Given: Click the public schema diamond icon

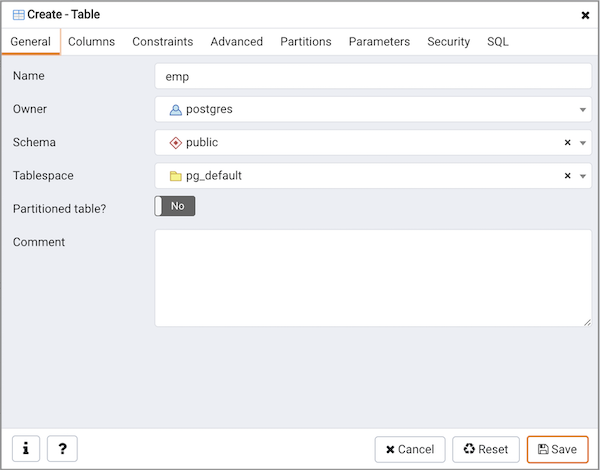Looking at the screenshot, I should [176, 143].
